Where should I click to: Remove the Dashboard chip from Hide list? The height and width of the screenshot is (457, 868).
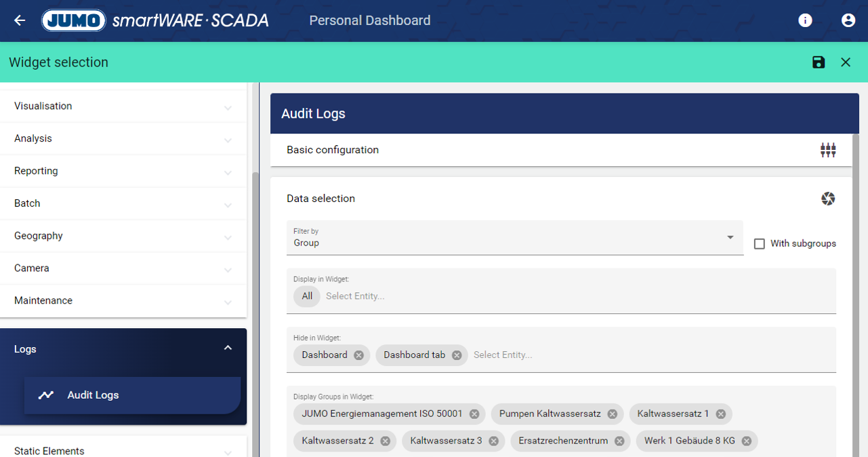click(x=358, y=355)
